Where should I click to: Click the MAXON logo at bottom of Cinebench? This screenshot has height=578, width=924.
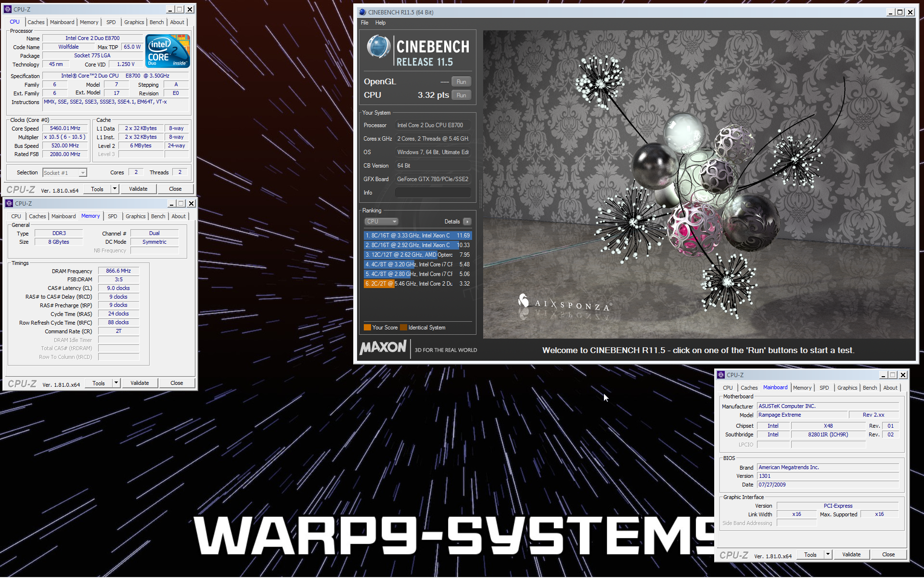pyautogui.click(x=383, y=347)
